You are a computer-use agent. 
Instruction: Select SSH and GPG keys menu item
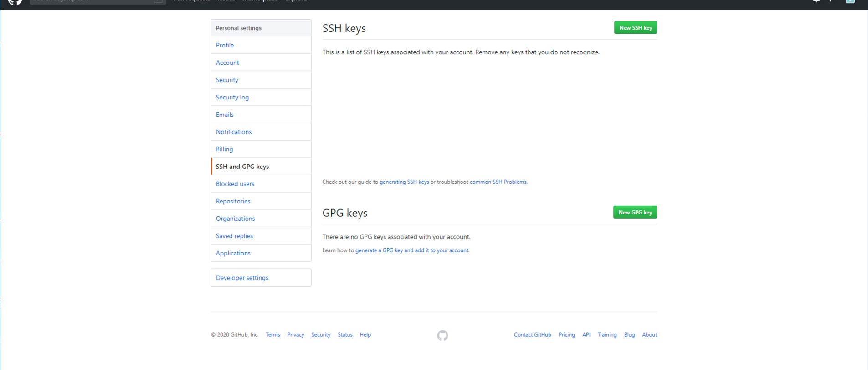click(x=261, y=167)
